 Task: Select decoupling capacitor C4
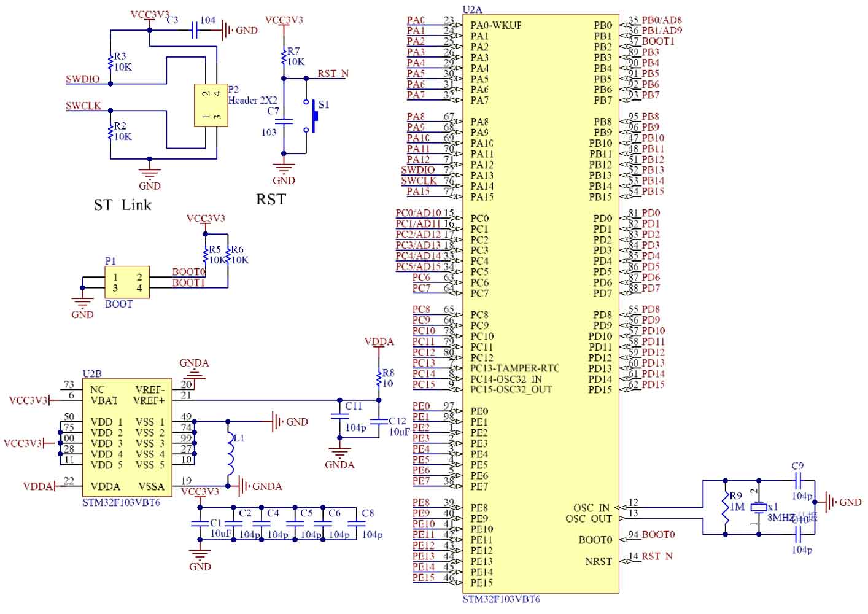[261, 523]
